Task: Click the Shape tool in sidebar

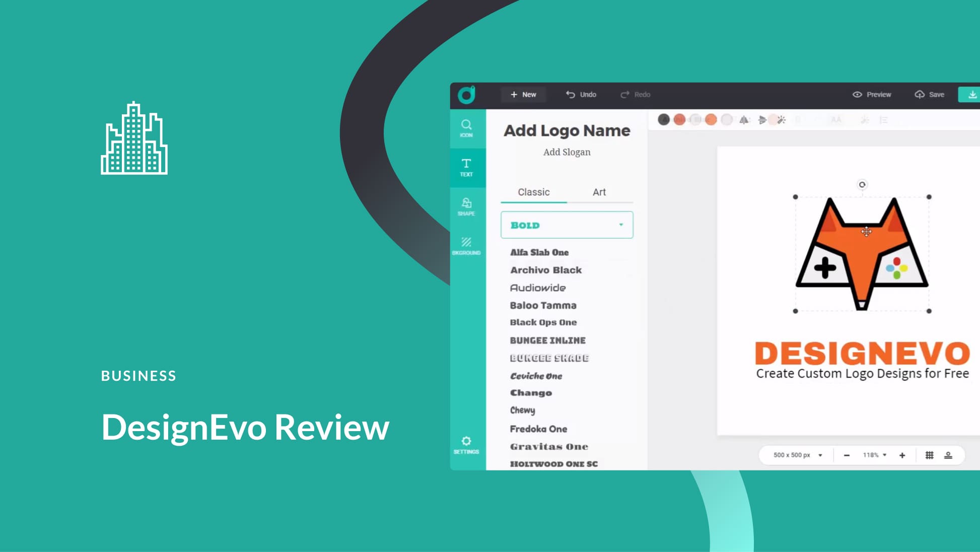Action: click(x=466, y=206)
